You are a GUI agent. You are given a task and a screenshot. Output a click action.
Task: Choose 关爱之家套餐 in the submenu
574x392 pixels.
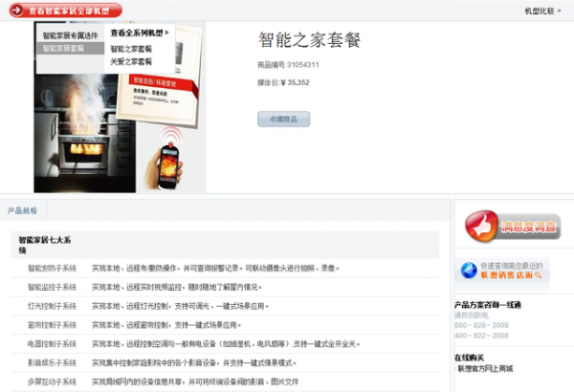pyautogui.click(x=131, y=60)
